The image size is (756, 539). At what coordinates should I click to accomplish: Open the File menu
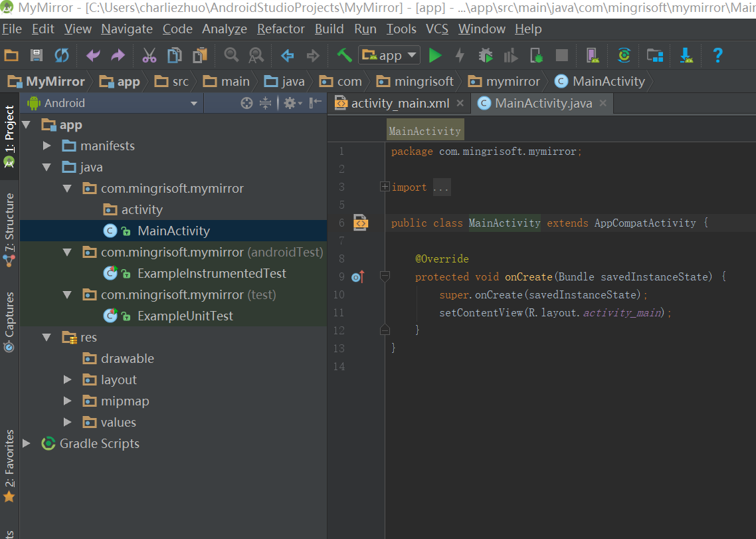[12, 29]
